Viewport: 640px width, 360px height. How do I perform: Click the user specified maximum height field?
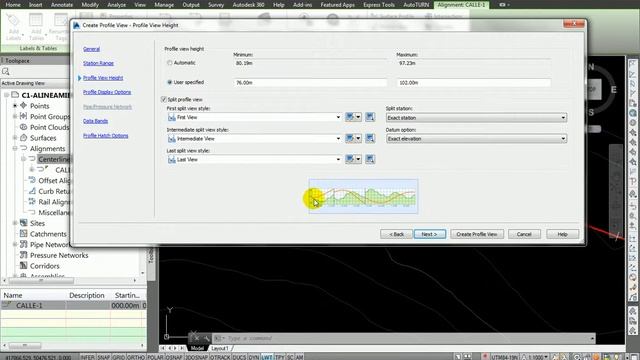pyautogui.click(x=474, y=83)
